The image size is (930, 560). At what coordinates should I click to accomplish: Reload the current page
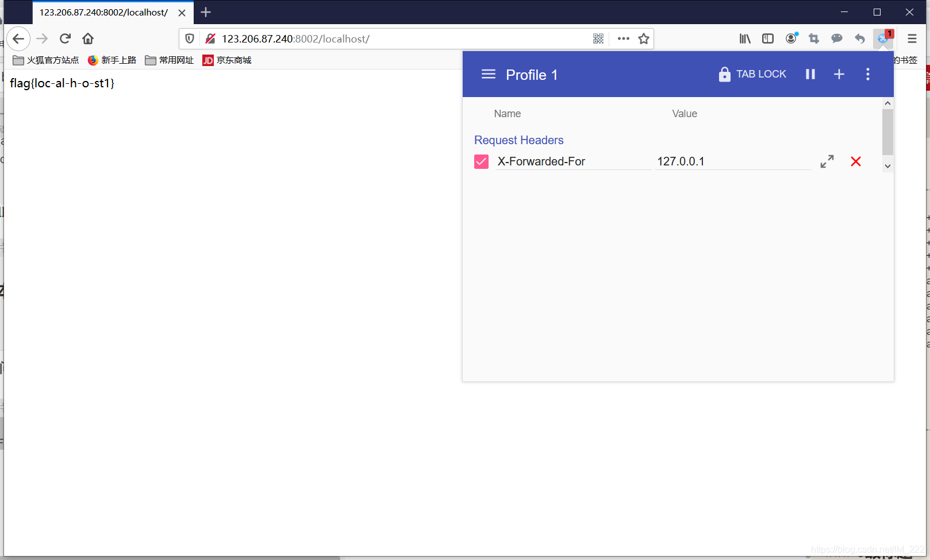(x=65, y=39)
